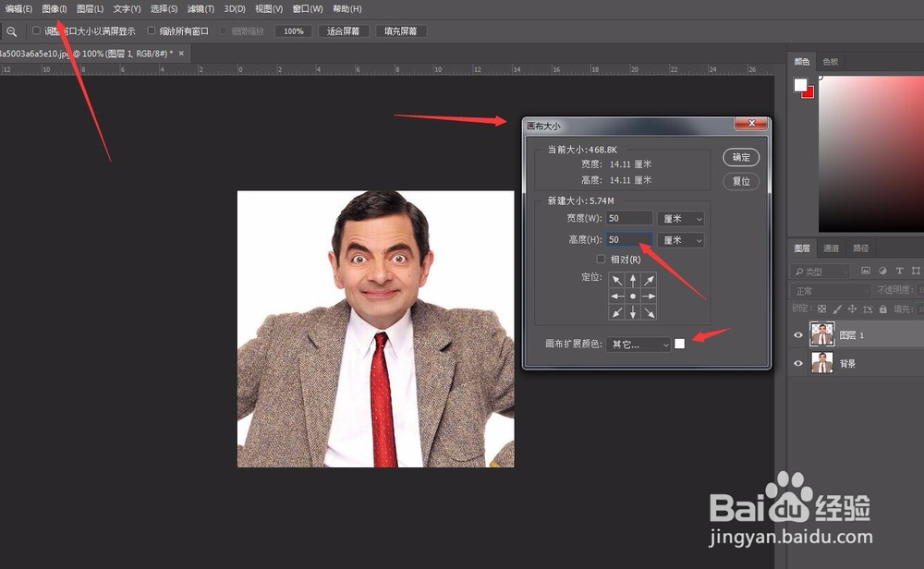Viewport: 924px width, 569px height.
Task: Filter layers by shape layer icon
Action: [x=916, y=271]
